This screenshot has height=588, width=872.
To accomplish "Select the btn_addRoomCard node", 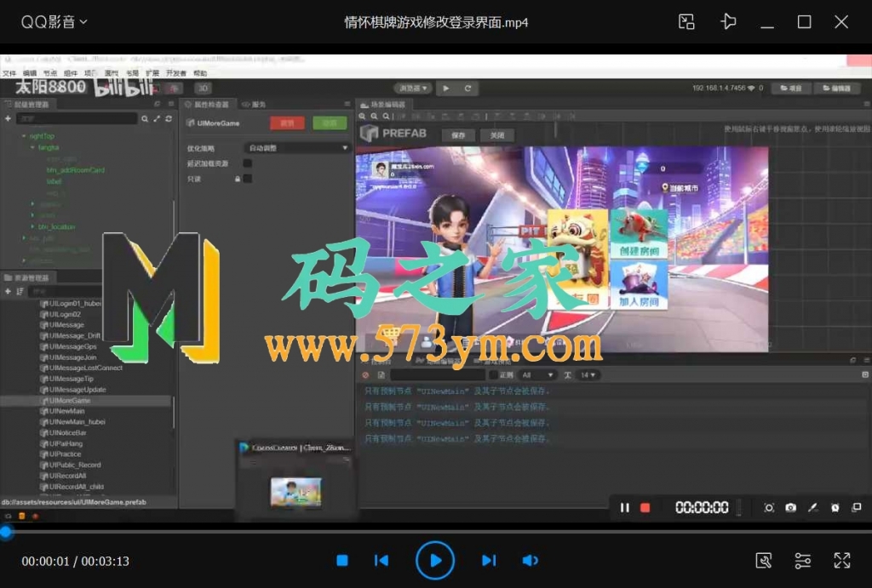I will (x=76, y=170).
